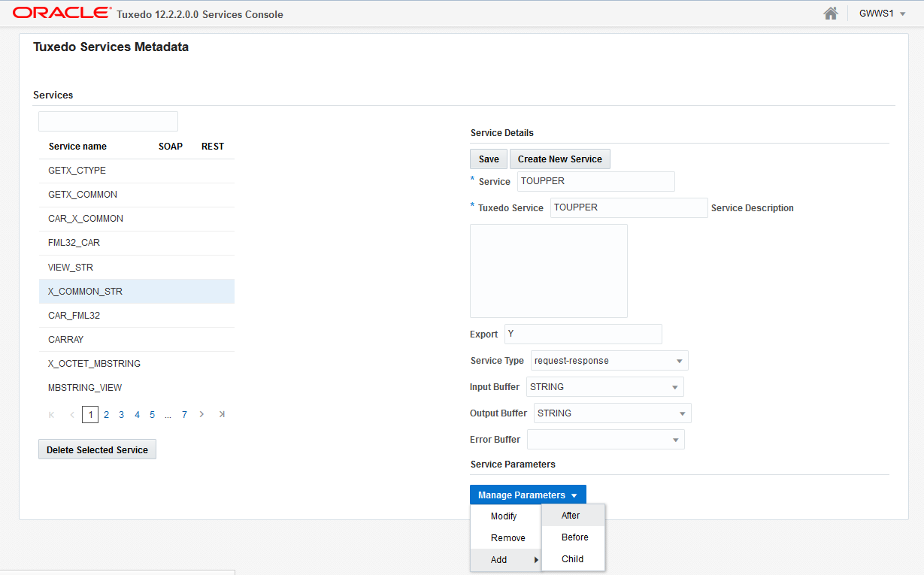Image resolution: width=924 pixels, height=575 pixels.
Task: Edit the Service name field
Action: [596, 181]
